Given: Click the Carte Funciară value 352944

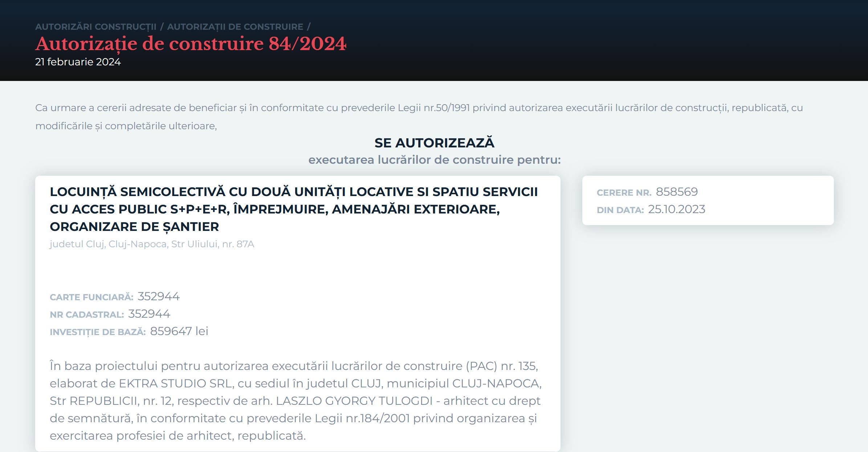Looking at the screenshot, I should click(158, 297).
